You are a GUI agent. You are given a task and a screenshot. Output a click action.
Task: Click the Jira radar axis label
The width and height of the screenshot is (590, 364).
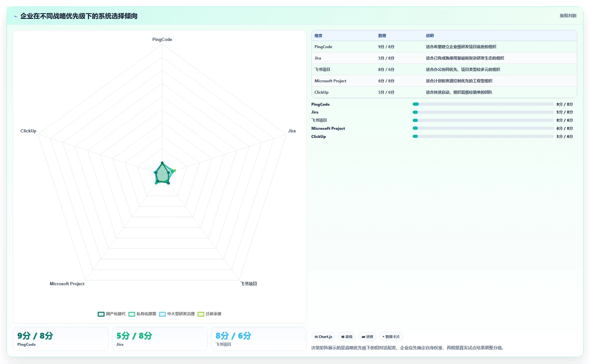(292, 131)
